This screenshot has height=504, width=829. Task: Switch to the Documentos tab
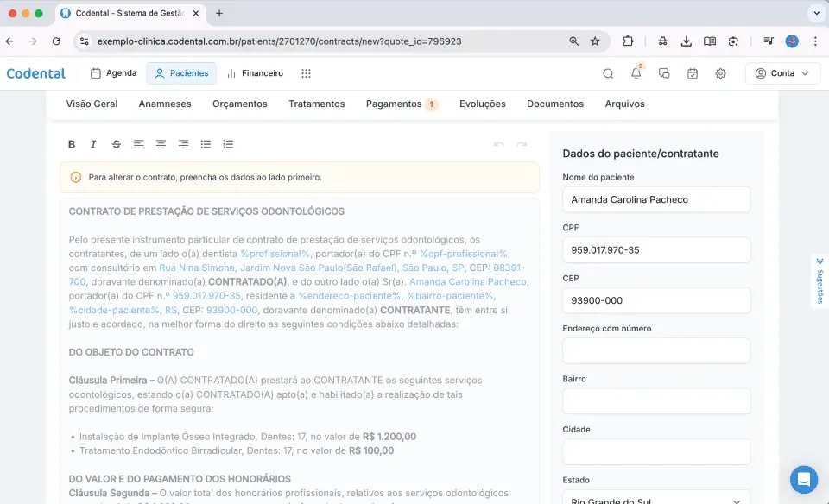(x=555, y=104)
